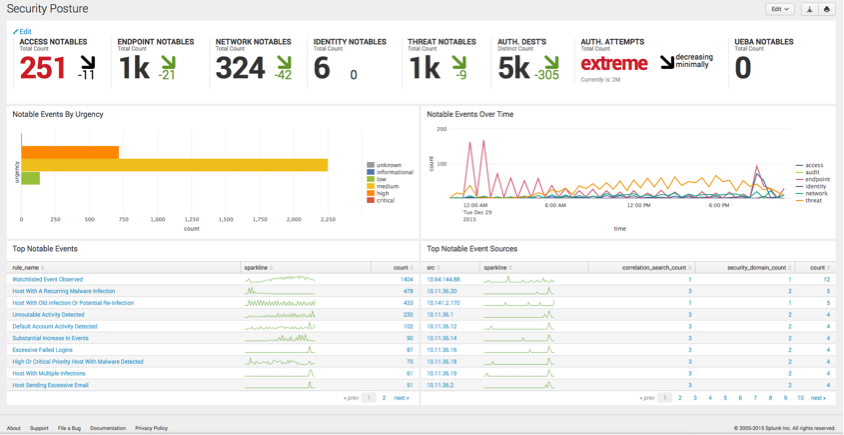The width and height of the screenshot is (844, 435).
Task: Click Identity Notables value 6
Action: click(x=321, y=68)
